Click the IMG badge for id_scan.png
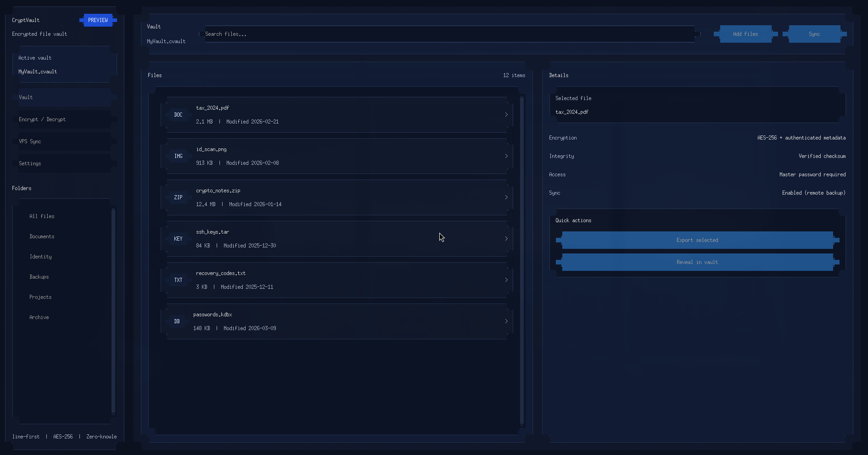Screen dimensions: 868x455 (178, 156)
